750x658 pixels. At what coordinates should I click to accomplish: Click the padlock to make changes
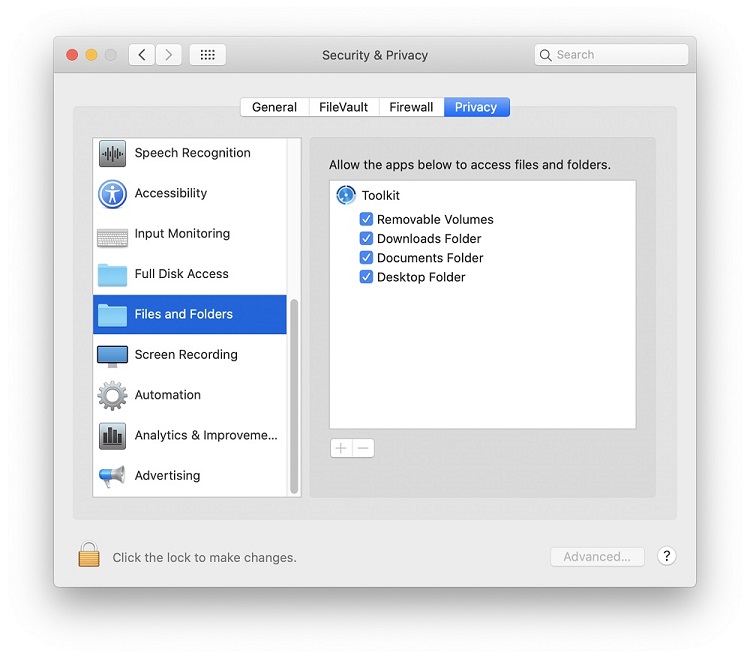click(89, 554)
